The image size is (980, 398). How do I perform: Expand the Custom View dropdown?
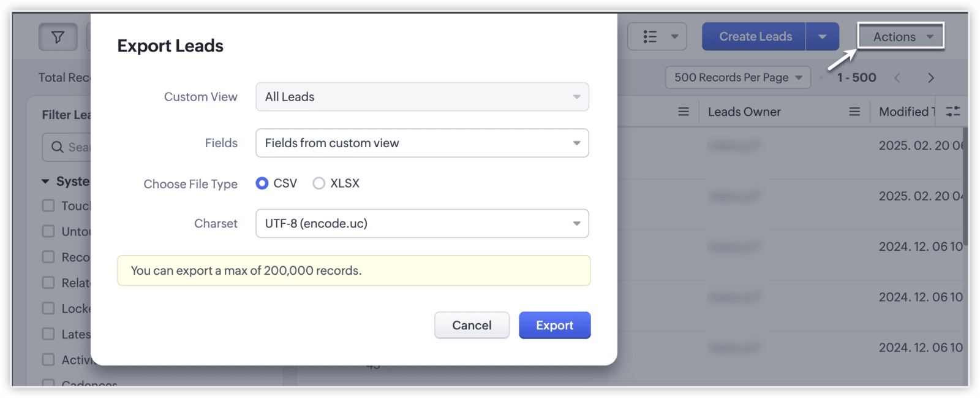coord(422,97)
